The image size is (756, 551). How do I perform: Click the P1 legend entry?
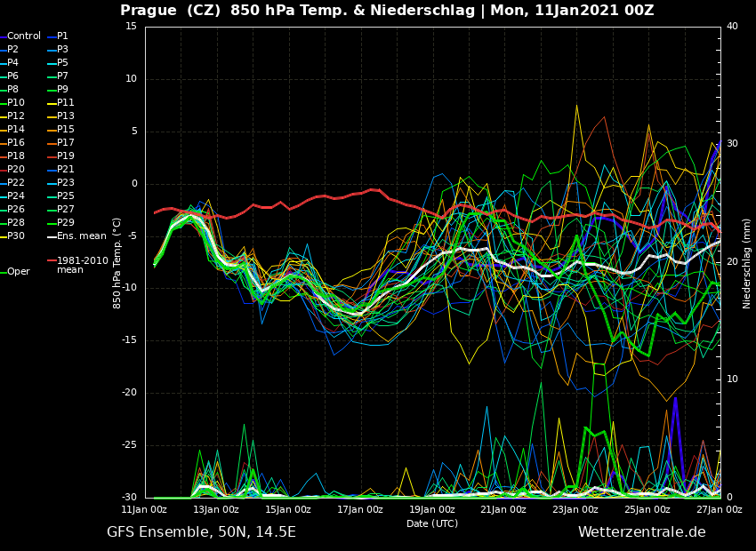(x=62, y=36)
